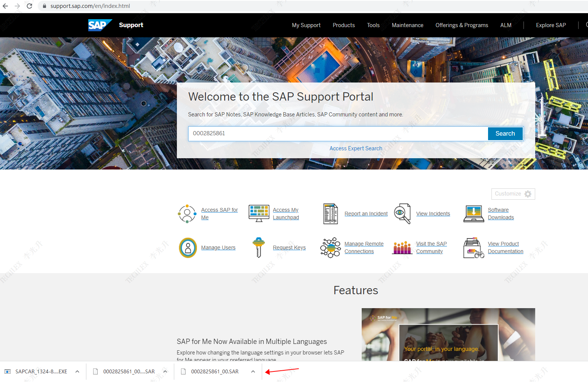Click the SAP for Me feature thumbnail
Viewport: 588px width, 382px height.
[x=448, y=335]
